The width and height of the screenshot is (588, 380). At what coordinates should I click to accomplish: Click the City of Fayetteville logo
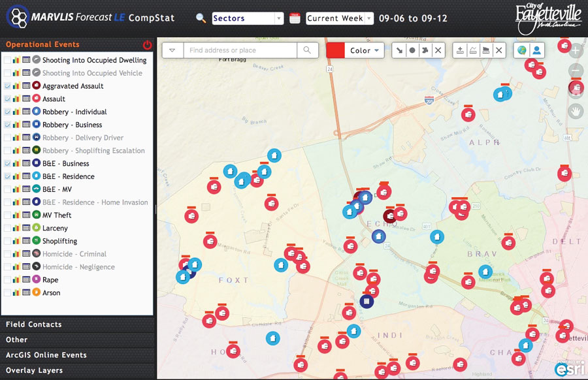(x=548, y=18)
